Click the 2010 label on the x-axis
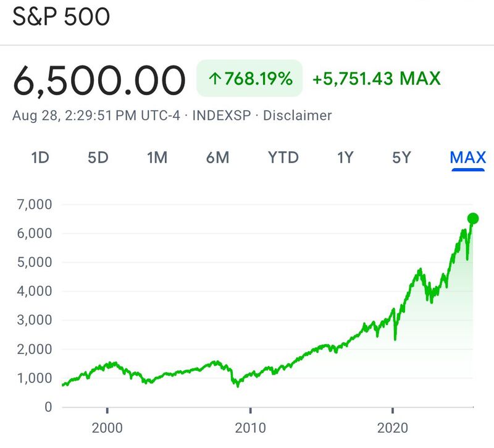The image size is (494, 448). [x=252, y=426]
